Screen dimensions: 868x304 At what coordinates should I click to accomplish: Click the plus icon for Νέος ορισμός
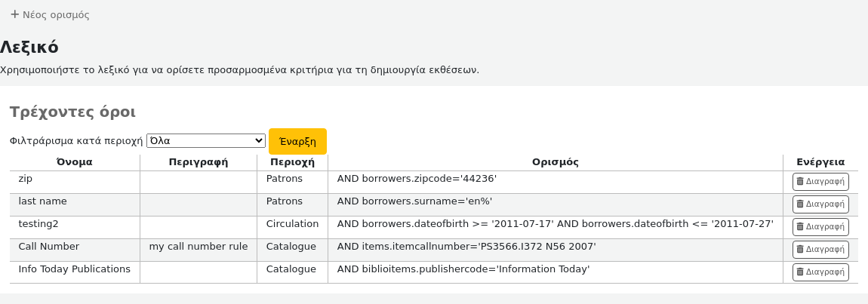[x=14, y=14]
